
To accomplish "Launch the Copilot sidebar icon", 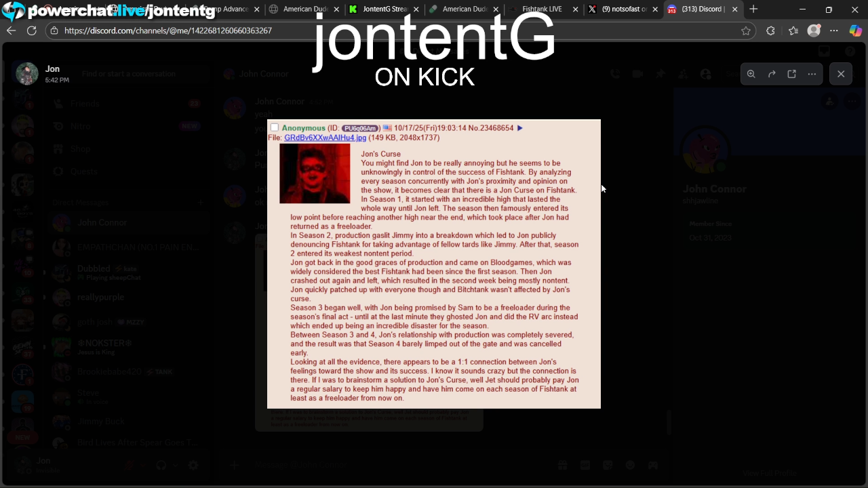I will (x=855, y=30).
